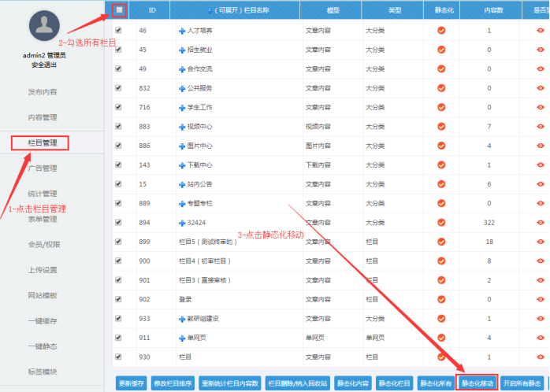Expand the 教研组建设 category
This screenshot has width=550, height=392.
point(182,319)
